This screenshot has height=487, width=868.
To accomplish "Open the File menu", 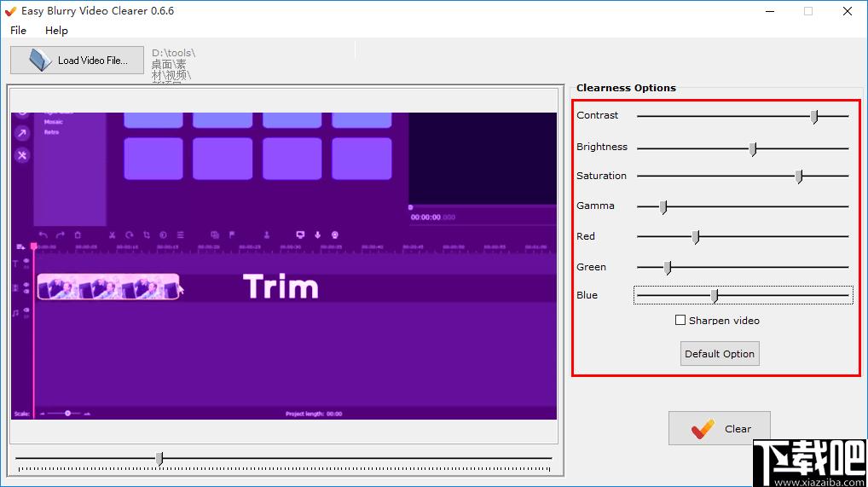I will (x=18, y=31).
